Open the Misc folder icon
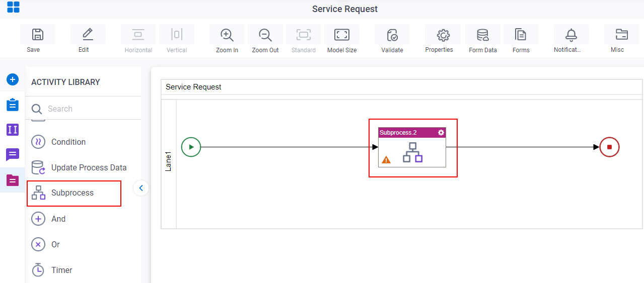The image size is (644, 283). click(x=622, y=35)
